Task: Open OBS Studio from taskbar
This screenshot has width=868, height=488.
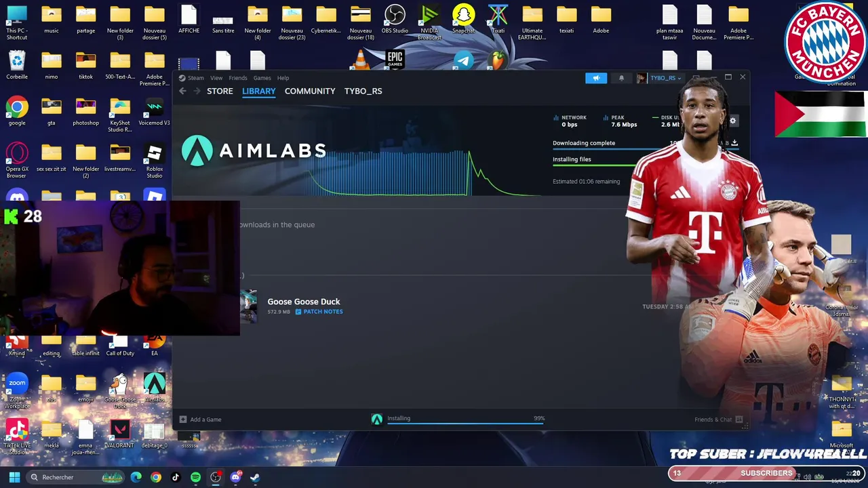Action: coord(216,477)
